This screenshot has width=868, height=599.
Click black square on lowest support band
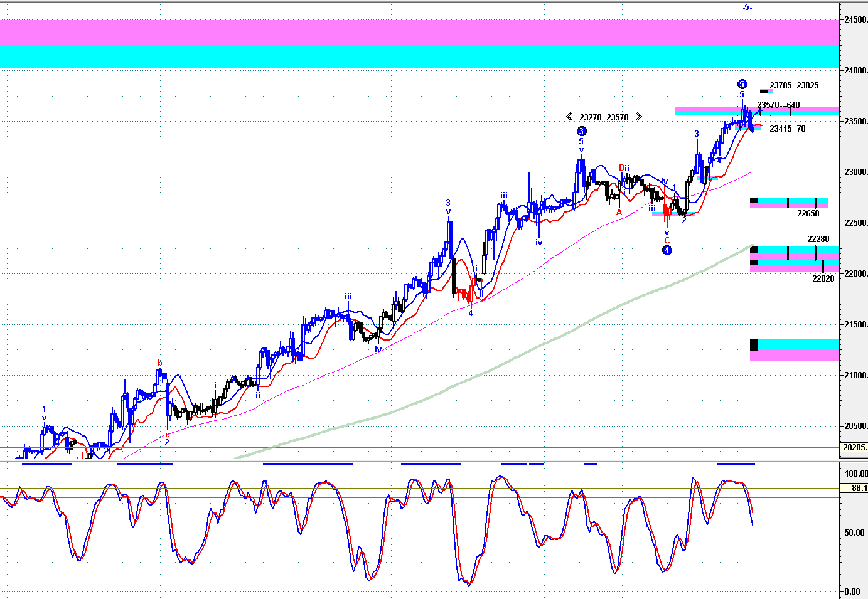tap(754, 345)
